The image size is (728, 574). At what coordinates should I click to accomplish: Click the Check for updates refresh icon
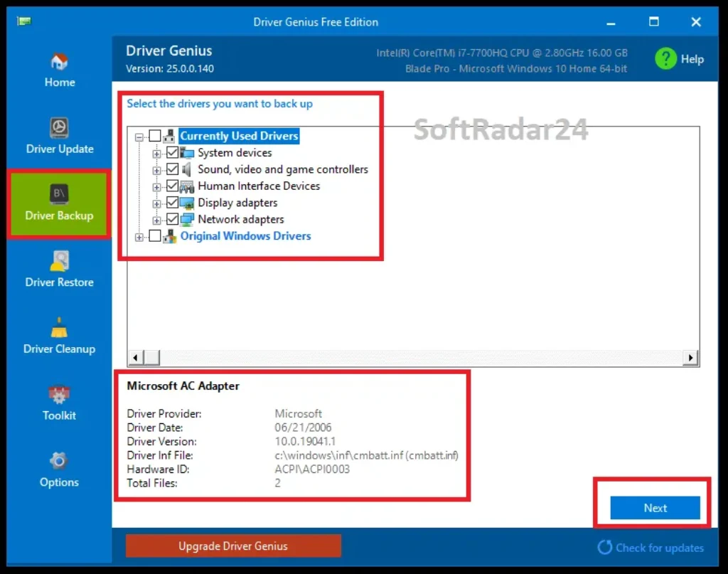click(x=604, y=547)
